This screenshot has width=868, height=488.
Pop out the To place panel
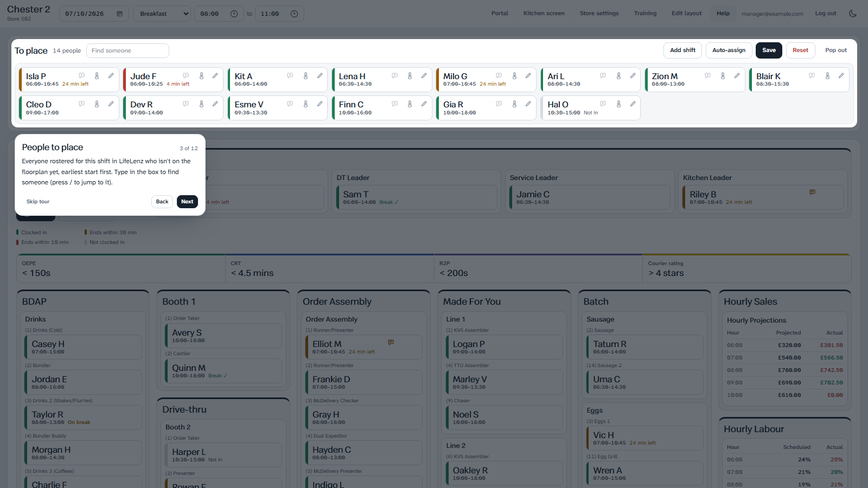click(x=836, y=50)
